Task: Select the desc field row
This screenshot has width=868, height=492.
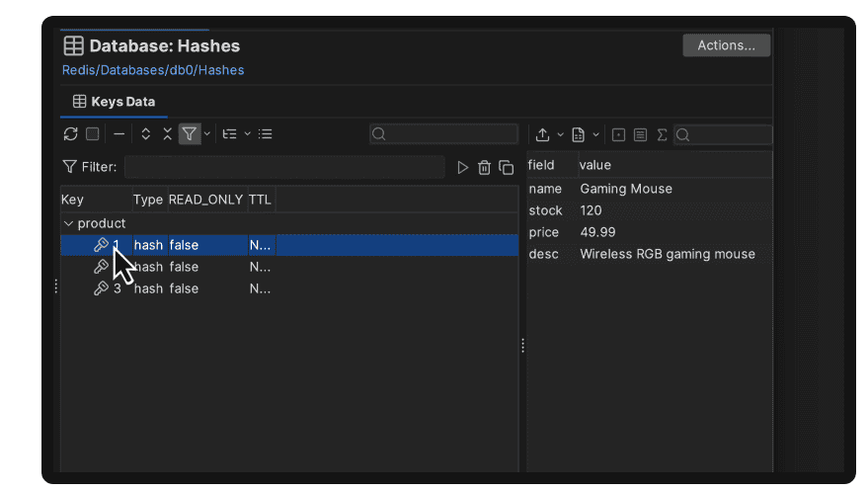Action: [x=650, y=254]
